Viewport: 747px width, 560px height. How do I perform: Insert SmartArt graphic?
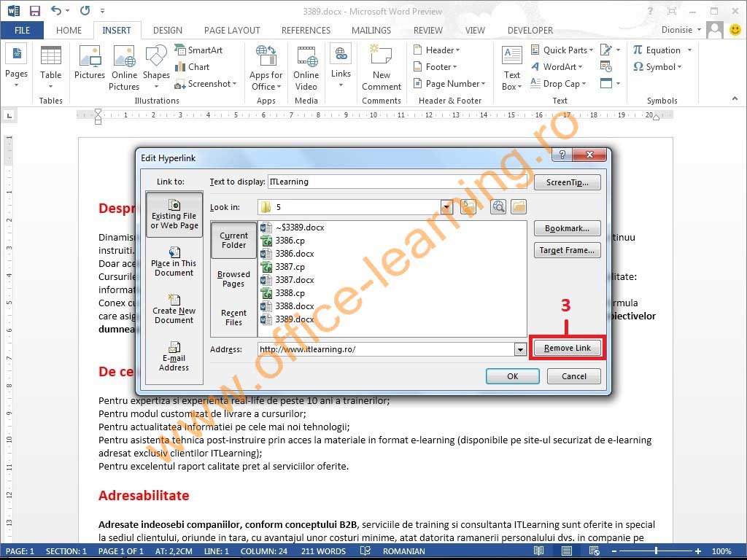[x=198, y=50]
